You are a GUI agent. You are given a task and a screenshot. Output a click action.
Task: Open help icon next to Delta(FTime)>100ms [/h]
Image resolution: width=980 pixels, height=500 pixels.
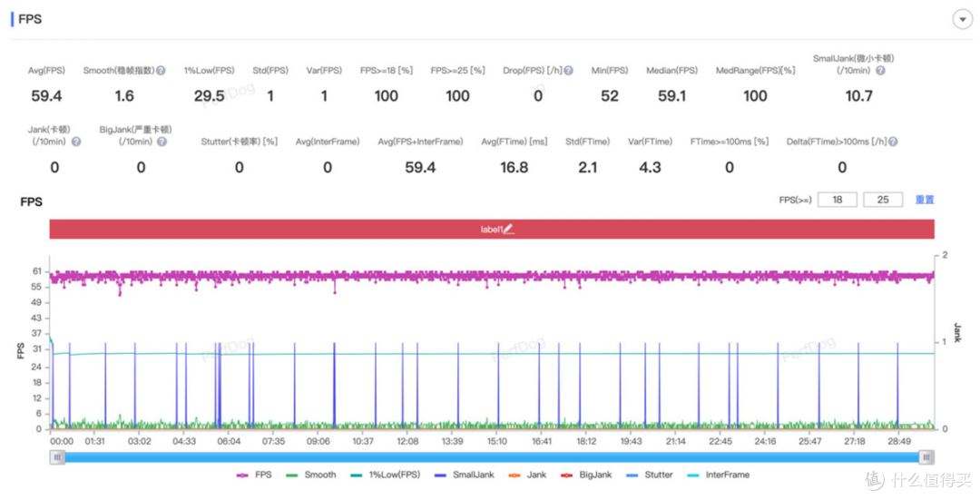893,142
